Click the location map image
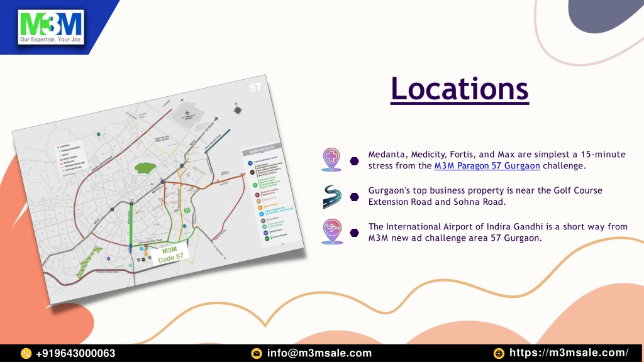 [158, 189]
